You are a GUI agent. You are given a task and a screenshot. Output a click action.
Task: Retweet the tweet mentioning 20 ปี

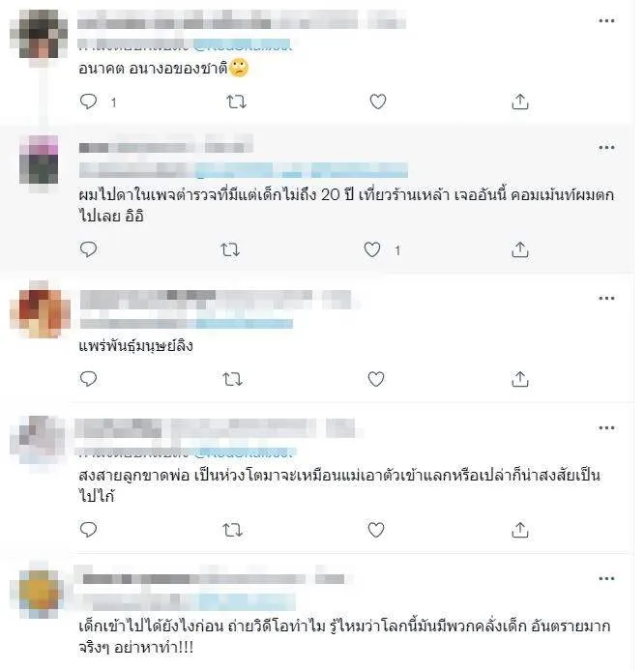click(230, 249)
